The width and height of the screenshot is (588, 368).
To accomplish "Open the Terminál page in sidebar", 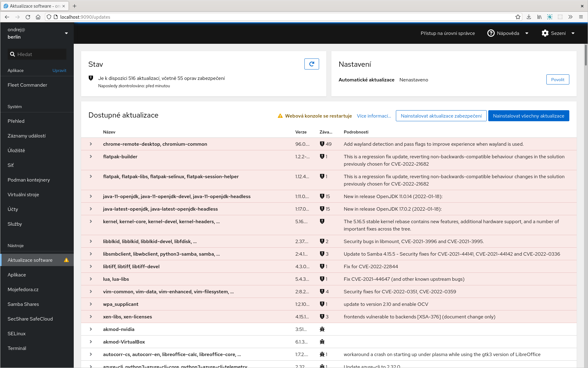I will pyautogui.click(x=17, y=348).
